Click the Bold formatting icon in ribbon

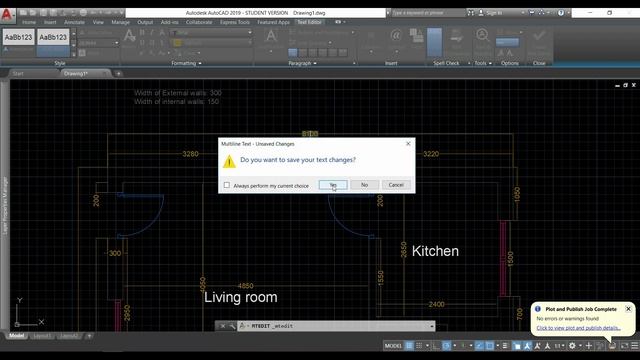click(142, 33)
